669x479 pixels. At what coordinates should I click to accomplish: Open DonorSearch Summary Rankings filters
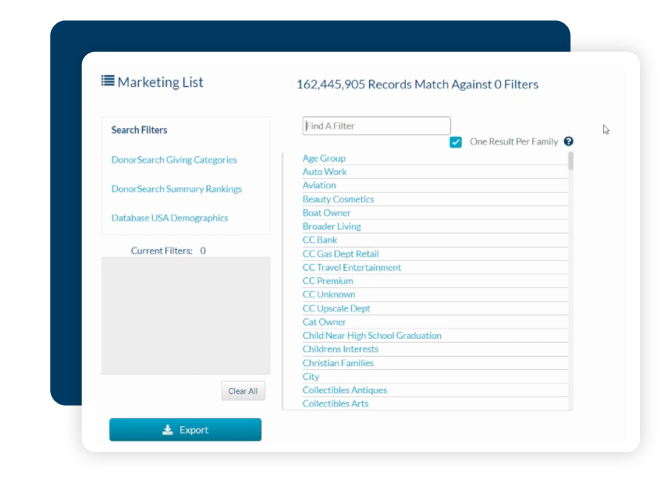177,189
